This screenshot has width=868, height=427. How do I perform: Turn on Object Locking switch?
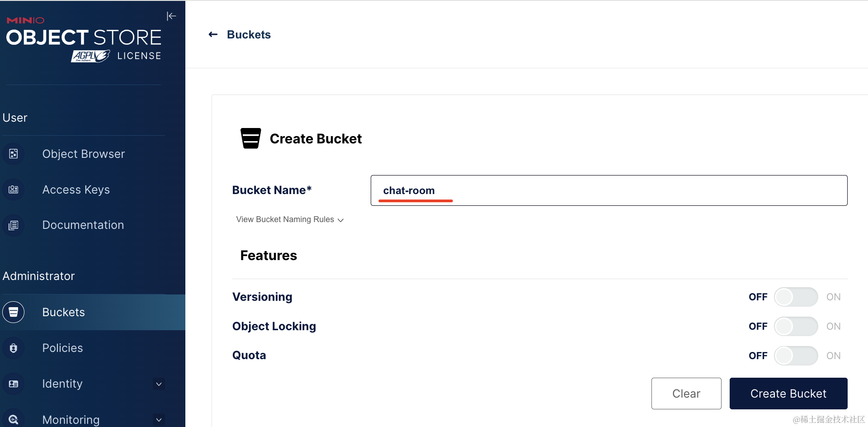(796, 327)
